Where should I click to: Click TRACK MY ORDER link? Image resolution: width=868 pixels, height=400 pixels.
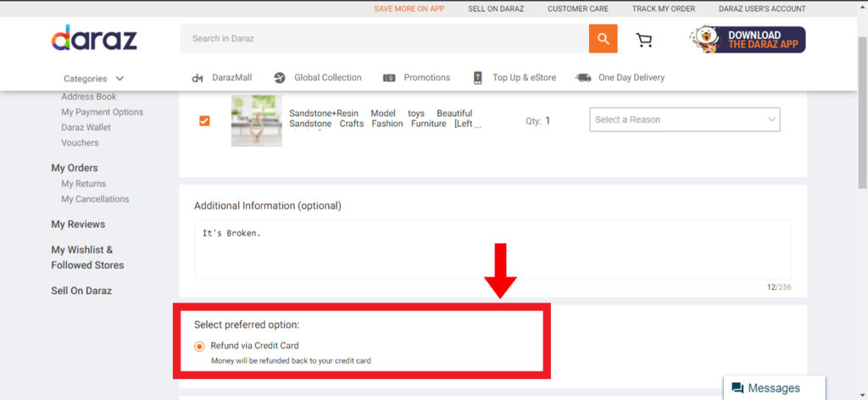point(664,8)
